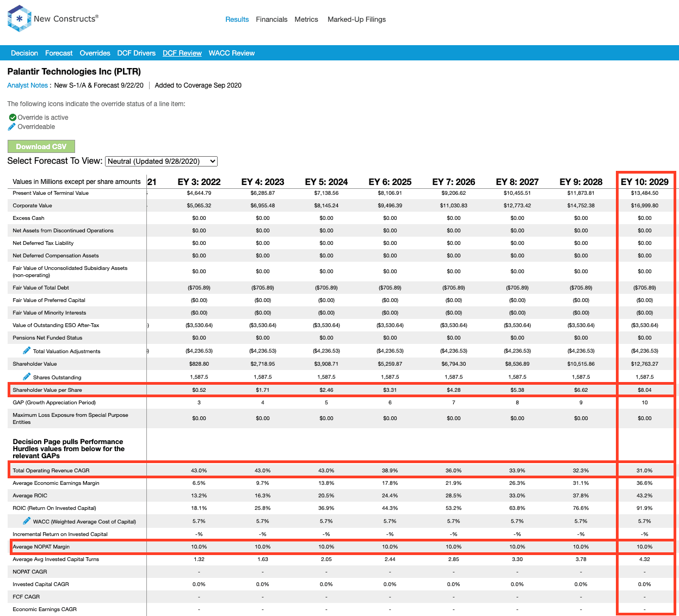Switch to the WACC Review tab
Viewport: 679px width, 616px height.
click(x=232, y=53)
